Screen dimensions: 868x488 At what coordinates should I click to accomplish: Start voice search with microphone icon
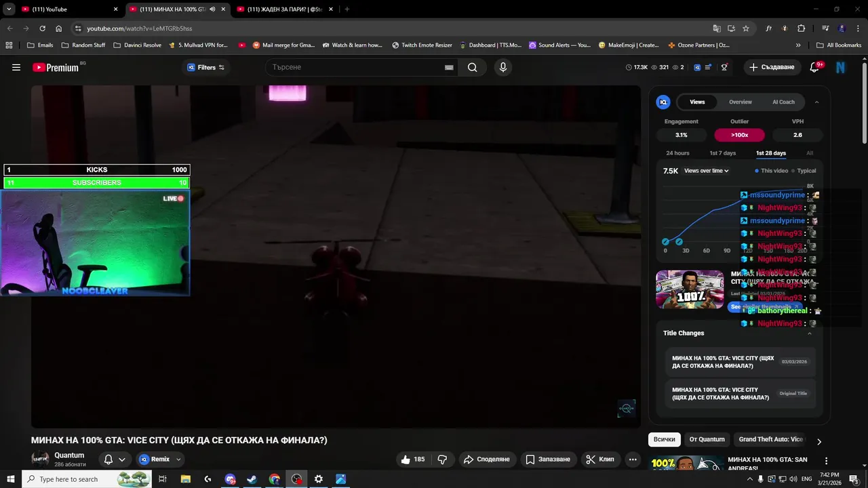tap(502, 67)
